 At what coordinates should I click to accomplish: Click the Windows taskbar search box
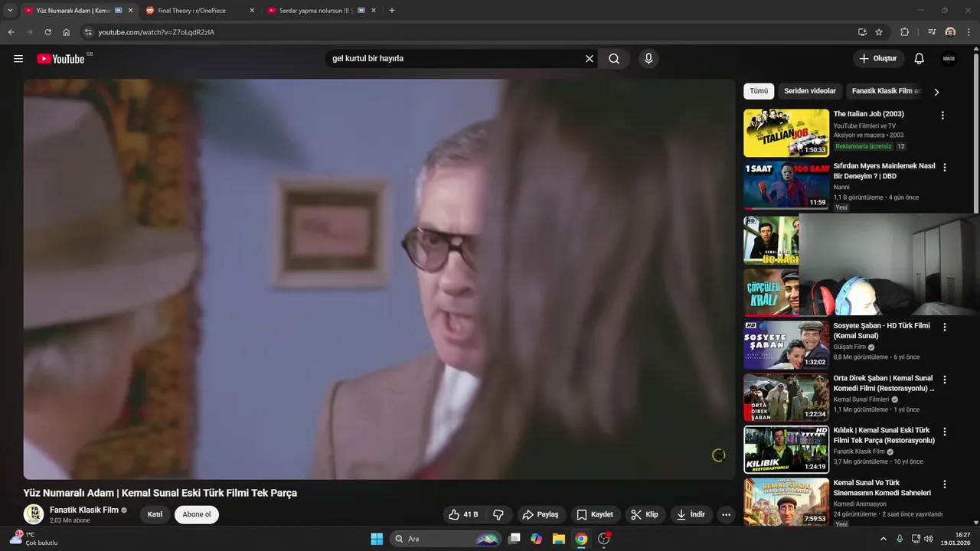coord(446,539)
